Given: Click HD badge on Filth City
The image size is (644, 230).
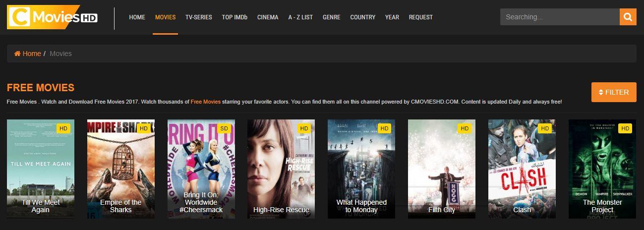Looking at the screenshot, I should point(465,128).
